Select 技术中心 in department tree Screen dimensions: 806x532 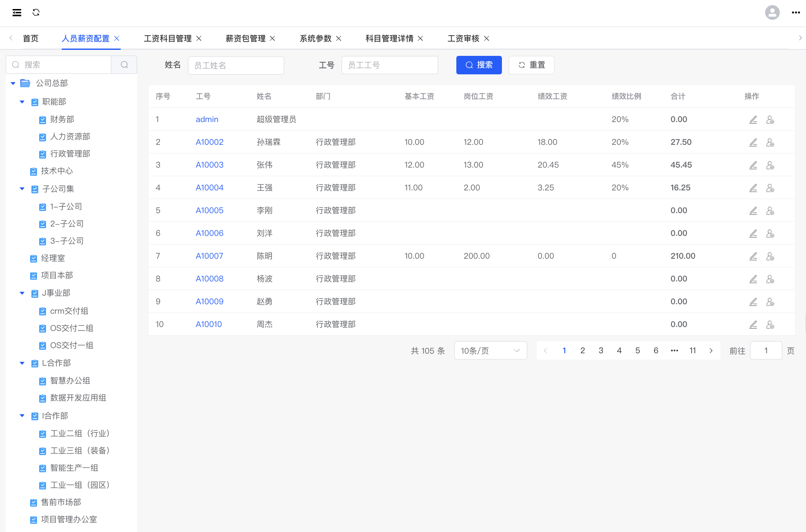pos(57,171)
